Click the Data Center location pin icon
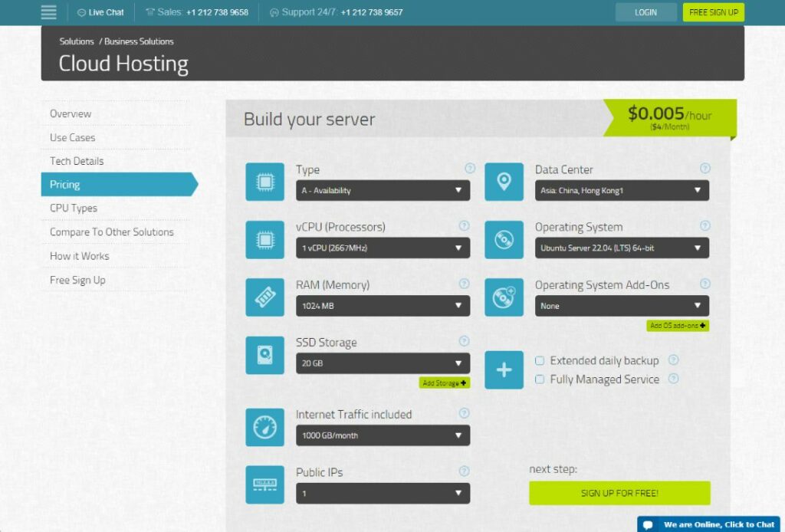The width and height of the screenshot is (785, 532). [504, 182]
